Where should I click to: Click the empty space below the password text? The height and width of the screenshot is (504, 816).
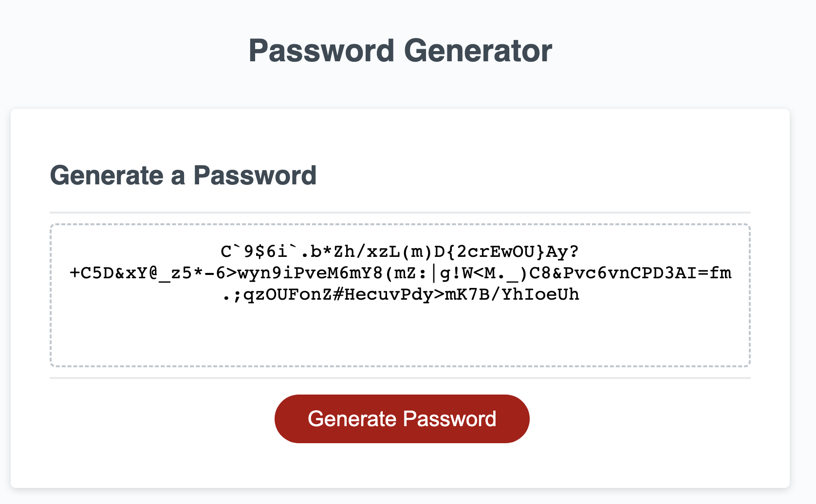coord(399,336)
